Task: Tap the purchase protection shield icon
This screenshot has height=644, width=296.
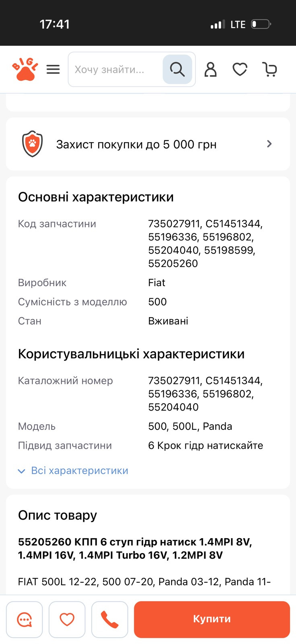Action: 32,144
